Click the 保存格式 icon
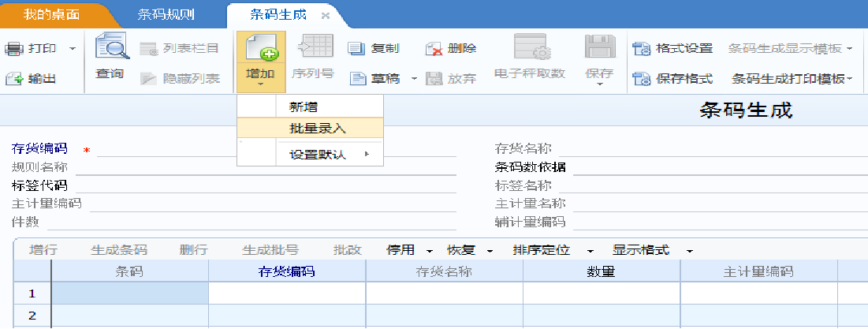This screenshot has width=868, height=329. [643, 79]
